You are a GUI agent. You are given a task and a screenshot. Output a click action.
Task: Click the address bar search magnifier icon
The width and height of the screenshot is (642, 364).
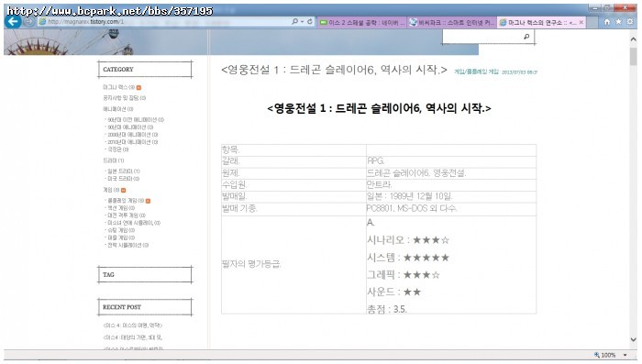pyautogui.click(x=294, y=21)
